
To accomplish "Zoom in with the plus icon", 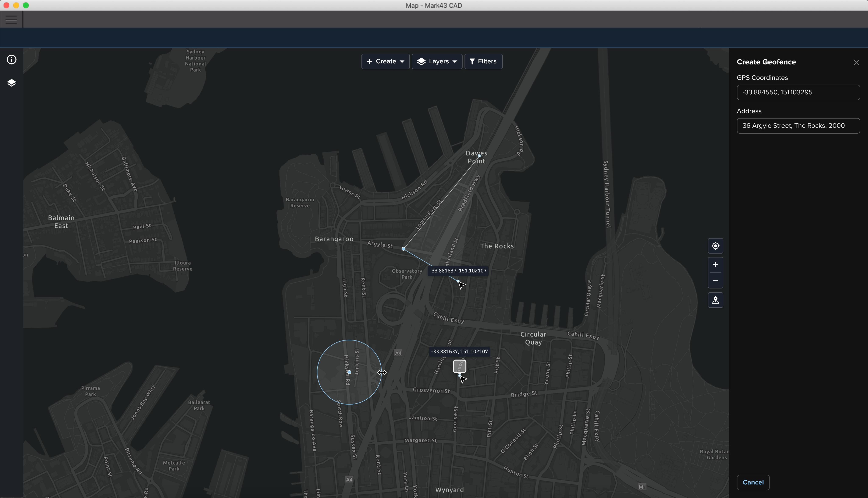I will 715,265.
